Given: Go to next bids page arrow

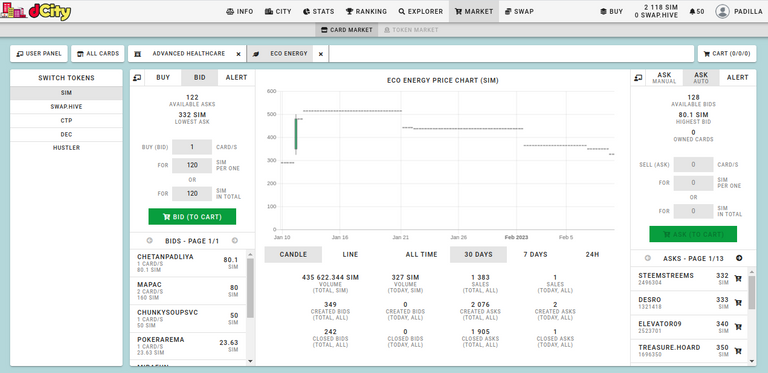Looking at the screenshot, I should pos(235,240).
